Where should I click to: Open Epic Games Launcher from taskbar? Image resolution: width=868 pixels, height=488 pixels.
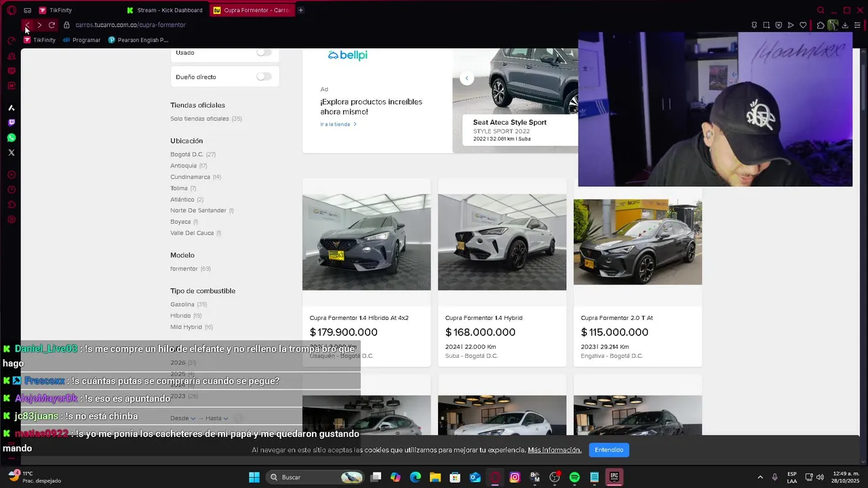pos(614,477)
